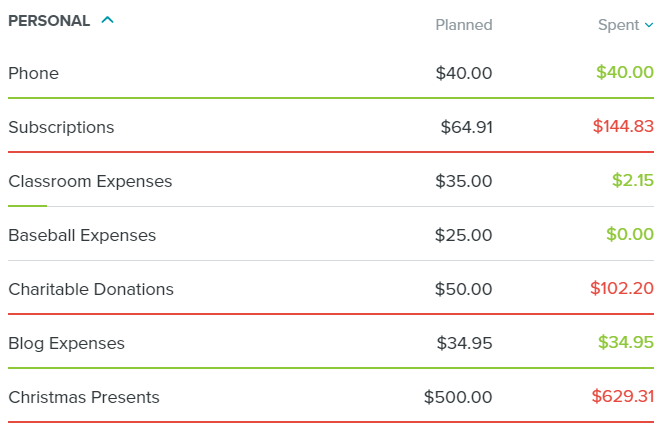Edit Christmas Presents planned $500.00

[x=458, y=397]
